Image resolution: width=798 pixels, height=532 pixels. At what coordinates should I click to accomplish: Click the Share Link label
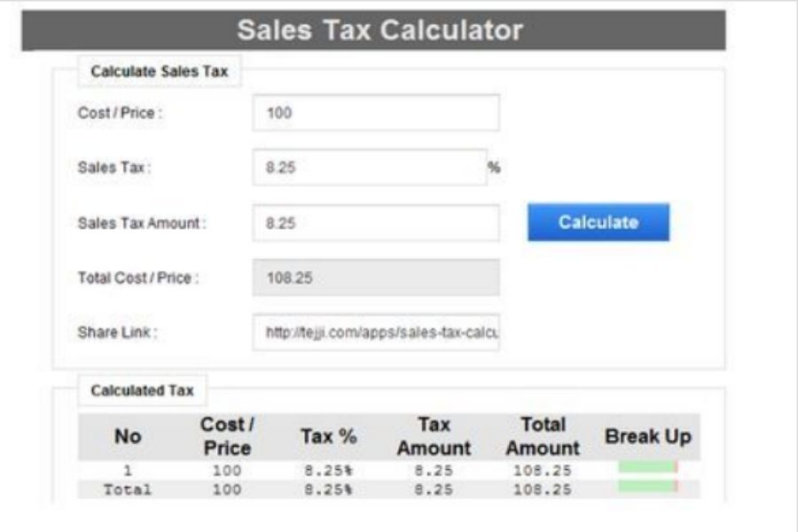pos(118,332)
